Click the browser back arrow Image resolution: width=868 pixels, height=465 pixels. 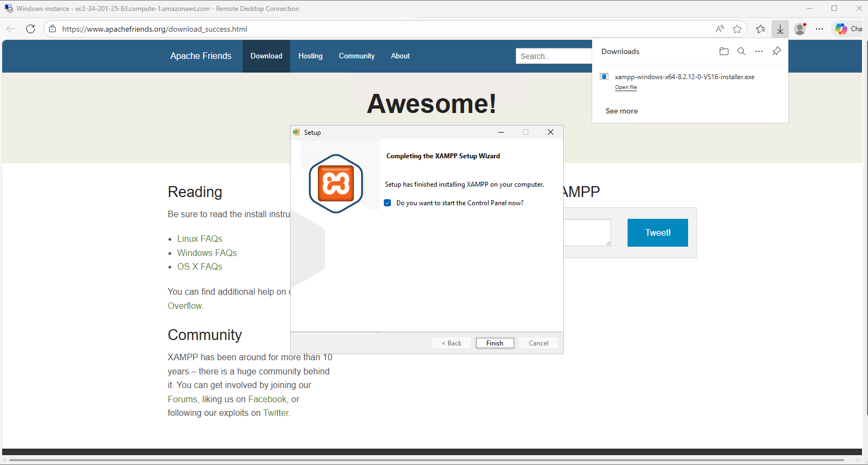point(11,29)
